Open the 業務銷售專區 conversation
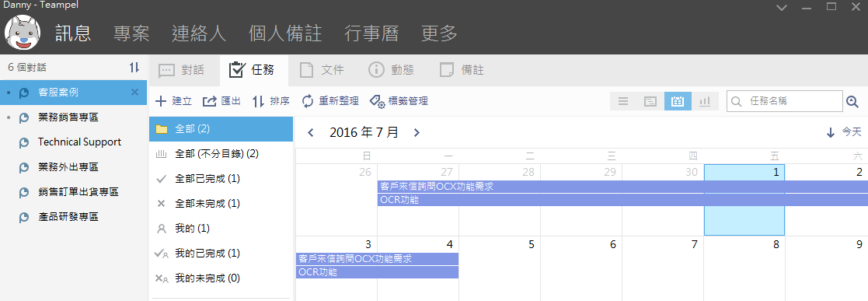The width and height of the screenshot is (868, 301). click(74, 117)
